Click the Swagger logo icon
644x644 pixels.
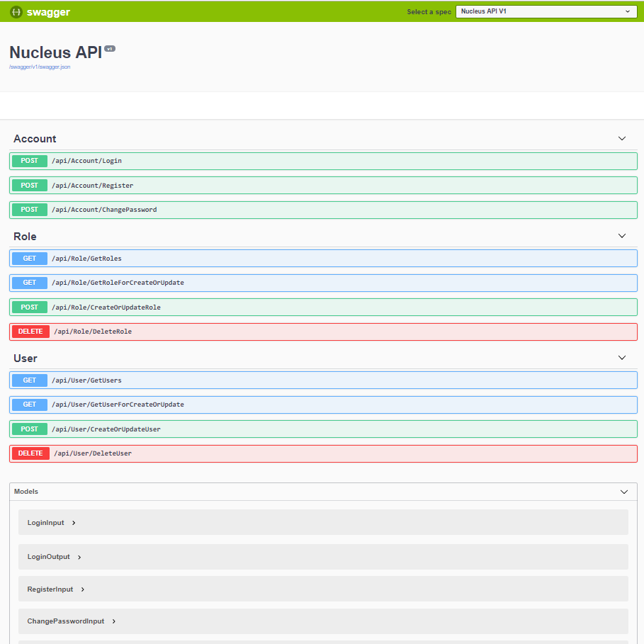pos(16,12)
